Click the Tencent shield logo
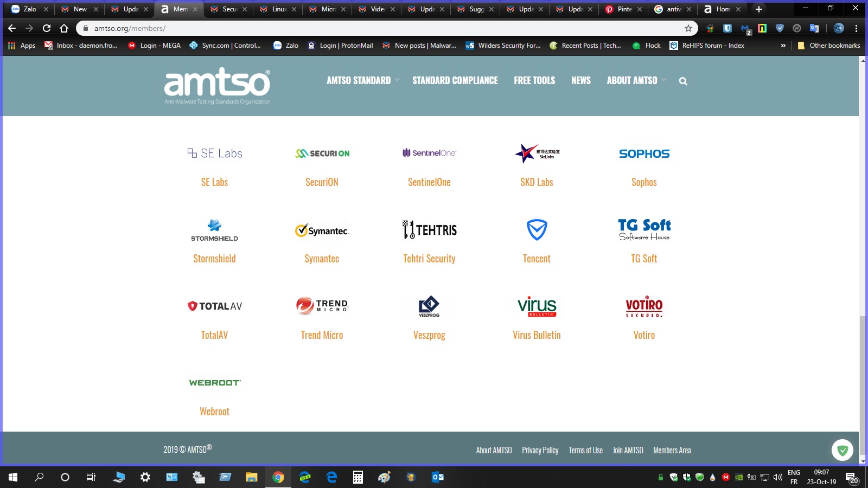 pos(537,230)
